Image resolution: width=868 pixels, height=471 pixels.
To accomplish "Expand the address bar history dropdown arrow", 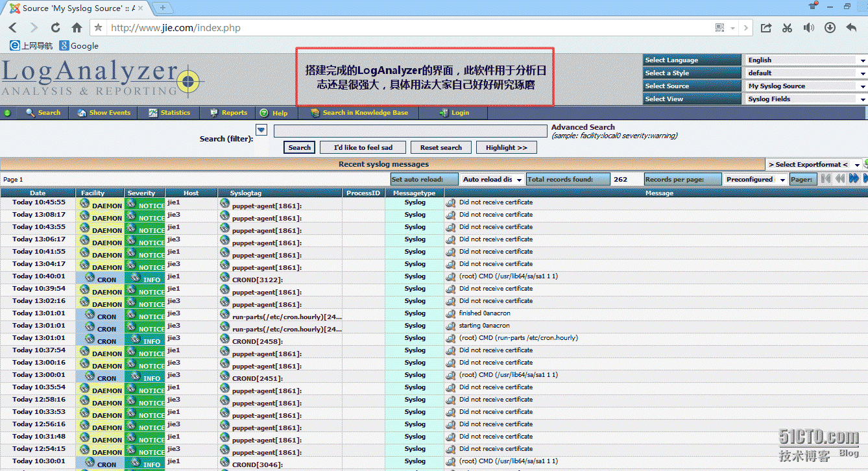I will click(x=733, y=28).
